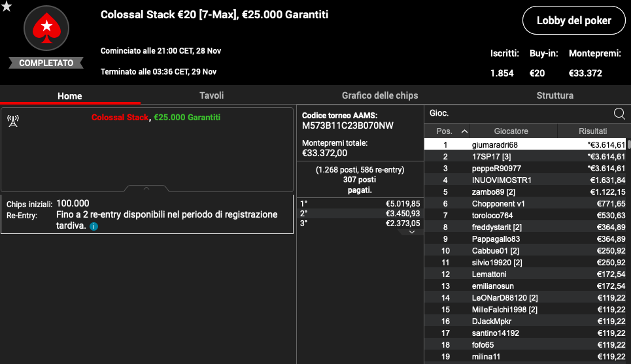
Task: Click the COMPLETATO status banner
Action: pos(46,63)
